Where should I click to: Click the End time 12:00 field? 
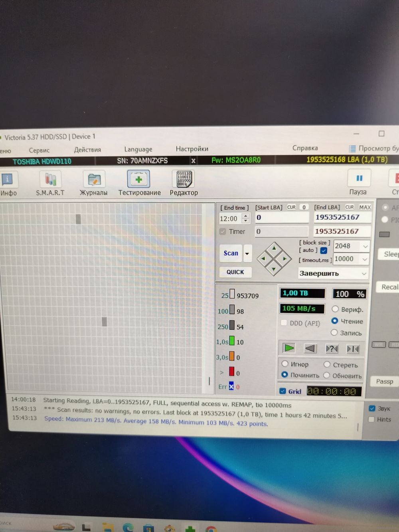(230, 219)
